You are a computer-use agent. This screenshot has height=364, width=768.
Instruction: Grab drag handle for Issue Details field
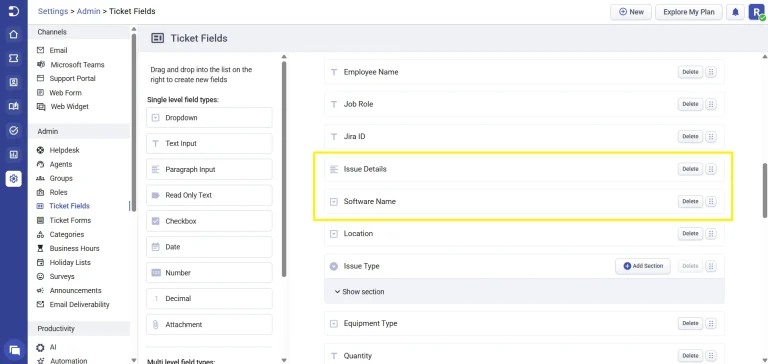point(711,169)
